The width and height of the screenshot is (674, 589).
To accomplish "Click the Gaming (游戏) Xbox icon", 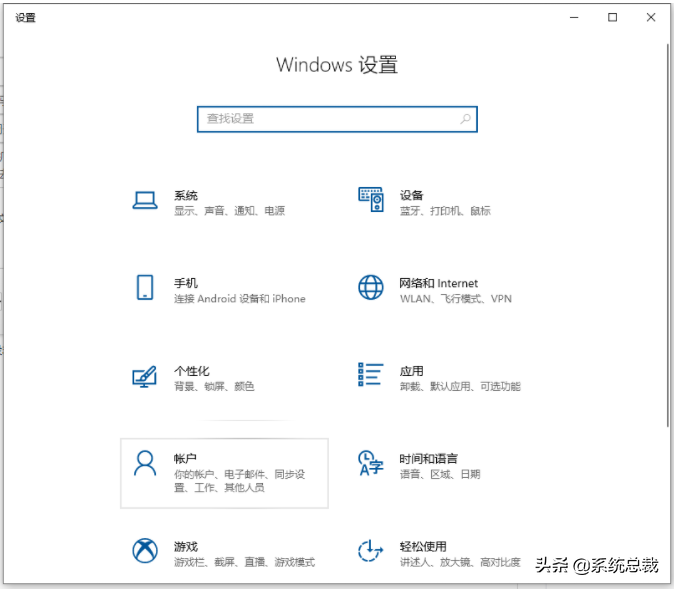I will click(x=145, y=551).
